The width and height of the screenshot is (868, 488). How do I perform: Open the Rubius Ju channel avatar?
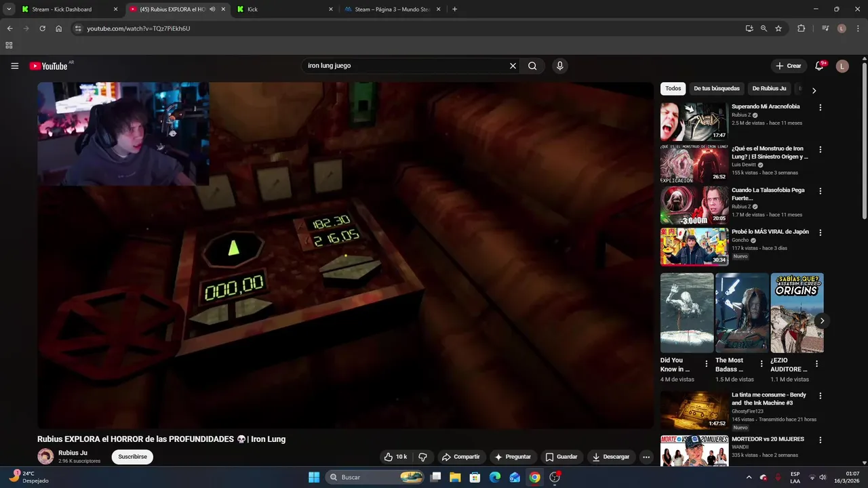(45, 456)
